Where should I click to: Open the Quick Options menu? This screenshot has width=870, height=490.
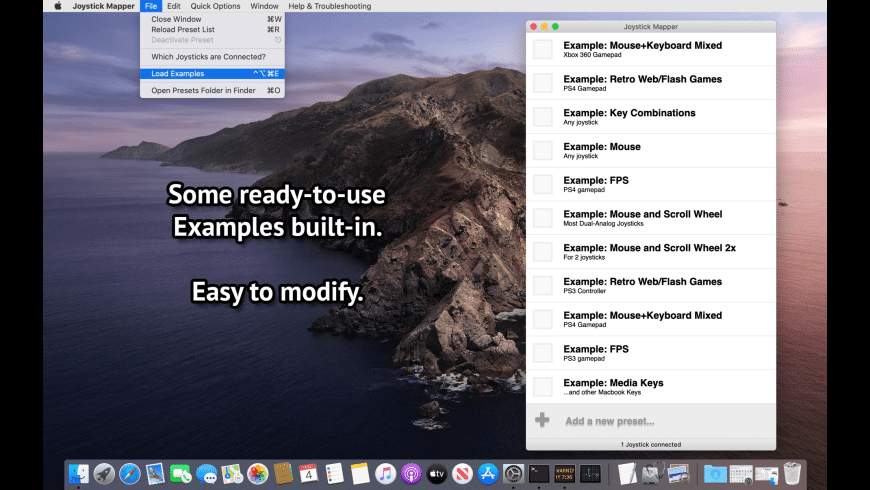(215, 6)
